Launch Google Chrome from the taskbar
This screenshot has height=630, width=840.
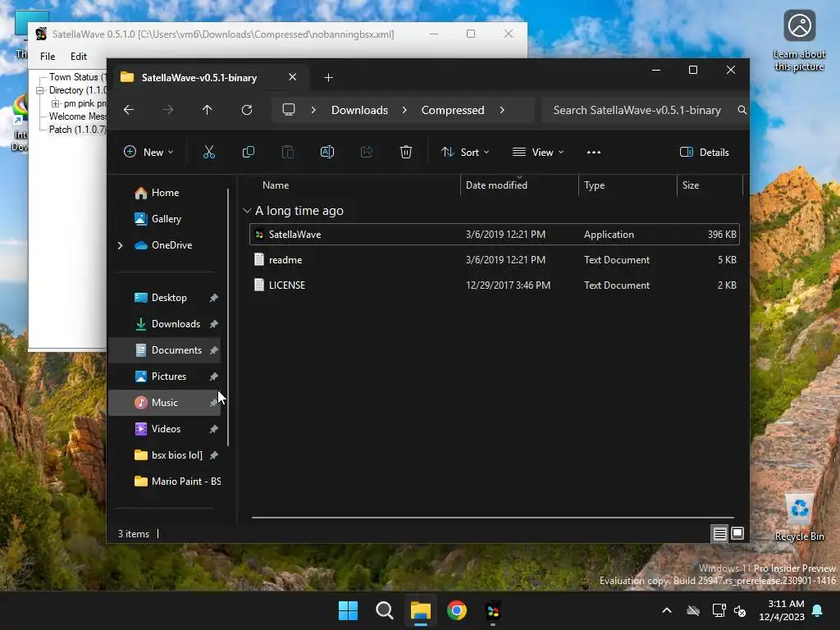[457, 610]
